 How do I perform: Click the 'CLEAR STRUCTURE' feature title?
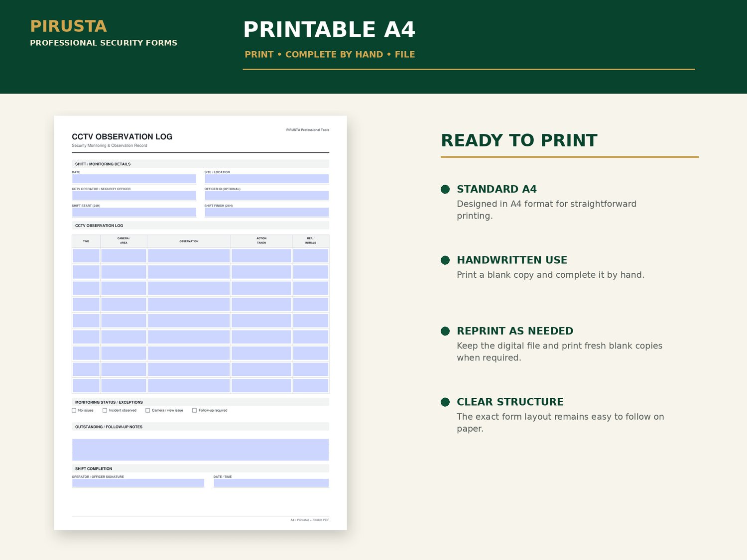510,402
